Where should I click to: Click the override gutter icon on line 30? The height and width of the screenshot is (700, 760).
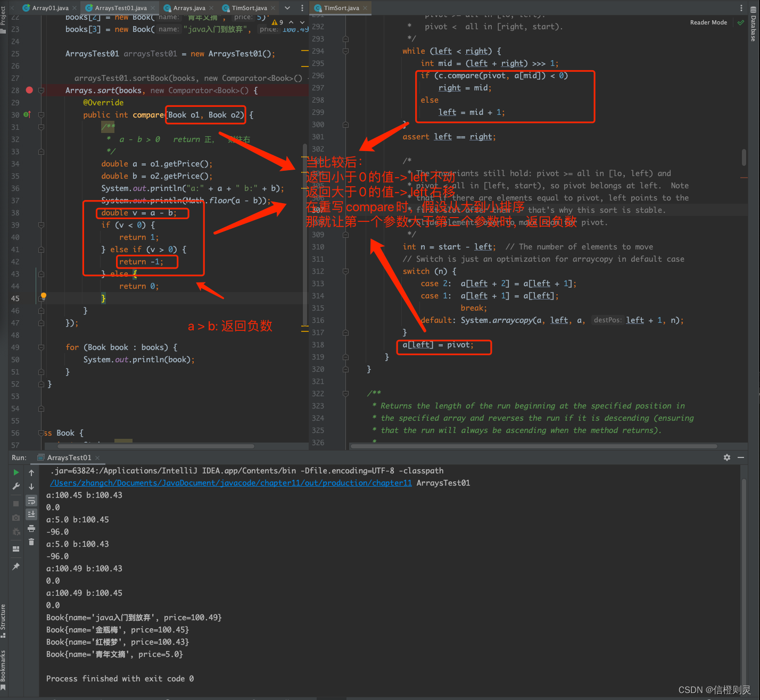tap(27, 114)
